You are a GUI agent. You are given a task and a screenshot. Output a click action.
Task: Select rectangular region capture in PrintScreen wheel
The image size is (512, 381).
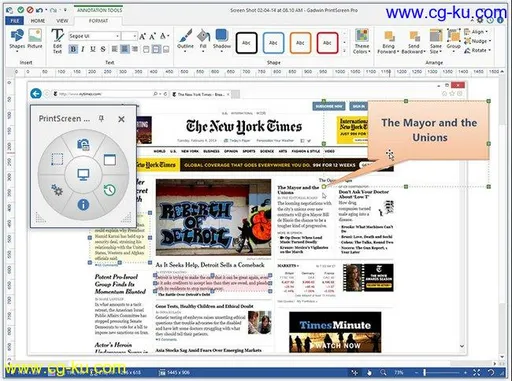(57, 159)
